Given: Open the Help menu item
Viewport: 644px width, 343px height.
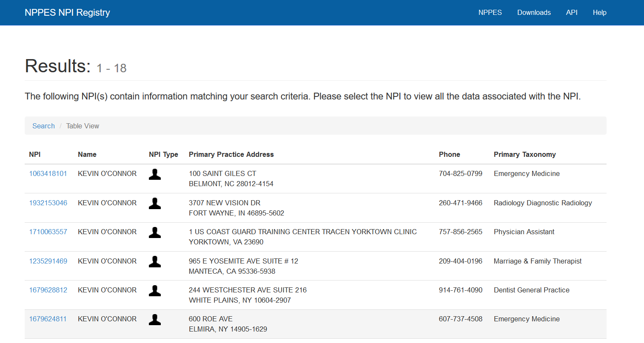Looking at the screenshot, I should click(x=599, y=12).
